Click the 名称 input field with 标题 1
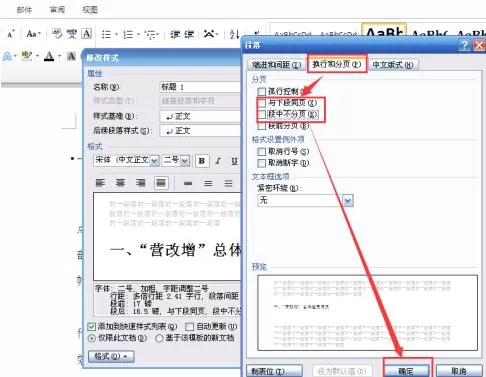The height and width of the screenshot is (377, 486). pyautogui.click(x=200, y=87)
